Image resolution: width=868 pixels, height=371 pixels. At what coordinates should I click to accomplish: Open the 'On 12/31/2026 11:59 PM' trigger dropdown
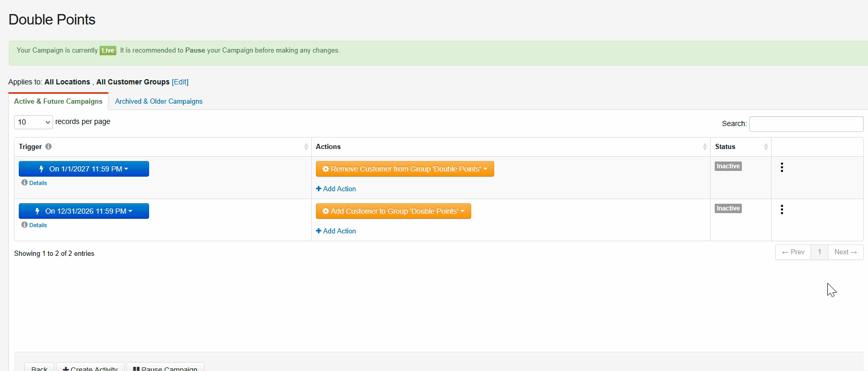coord(84,211)
